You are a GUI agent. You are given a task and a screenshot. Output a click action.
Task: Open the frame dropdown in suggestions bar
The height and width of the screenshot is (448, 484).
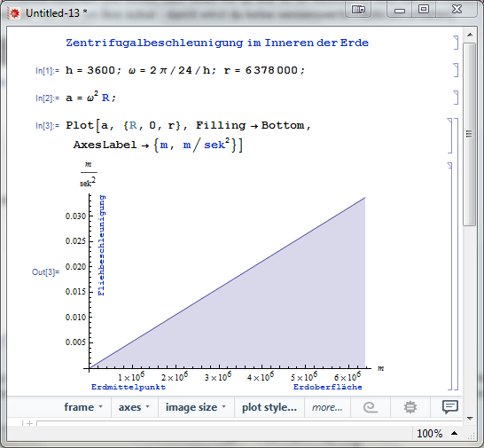(83, 407)
